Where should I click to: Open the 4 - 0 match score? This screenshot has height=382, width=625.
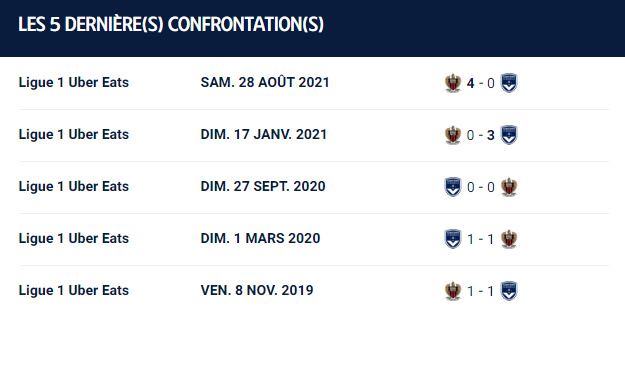point(481,83)
